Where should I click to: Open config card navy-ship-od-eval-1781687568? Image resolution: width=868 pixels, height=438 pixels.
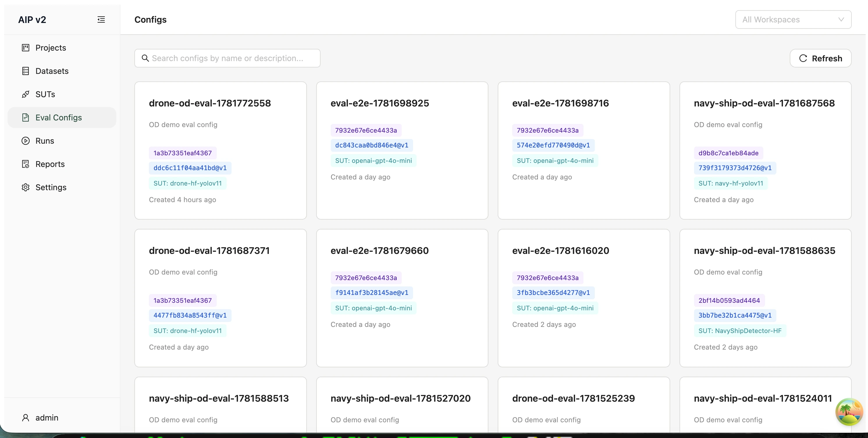tap(765, 150)
